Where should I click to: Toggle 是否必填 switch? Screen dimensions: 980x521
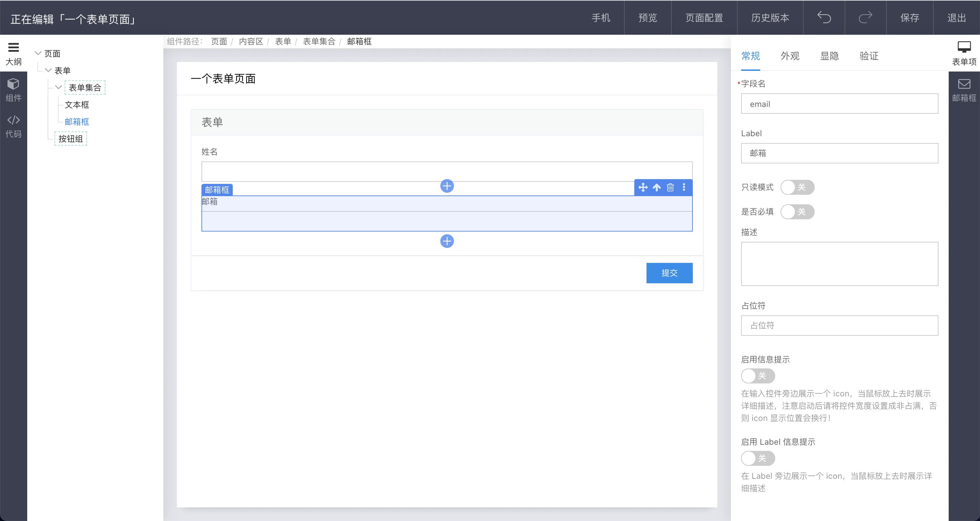click(797, 212)
